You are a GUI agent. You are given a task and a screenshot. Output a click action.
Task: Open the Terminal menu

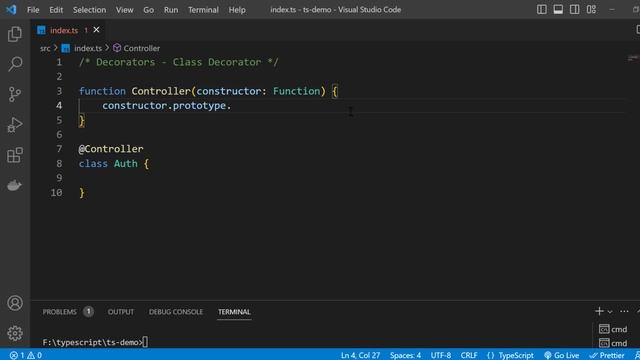(203, 10)
